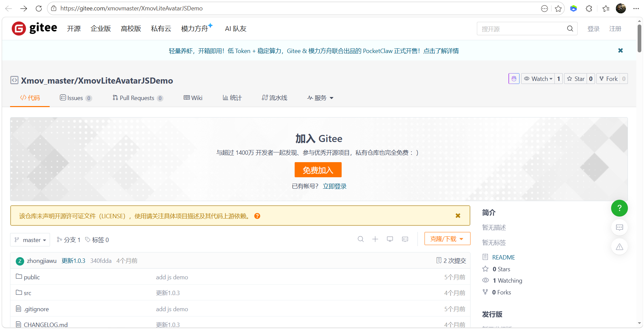Image resolution: width=644 pixels, height=329 pixels.
Task: Open the Wiki tab
Action: 193,98
